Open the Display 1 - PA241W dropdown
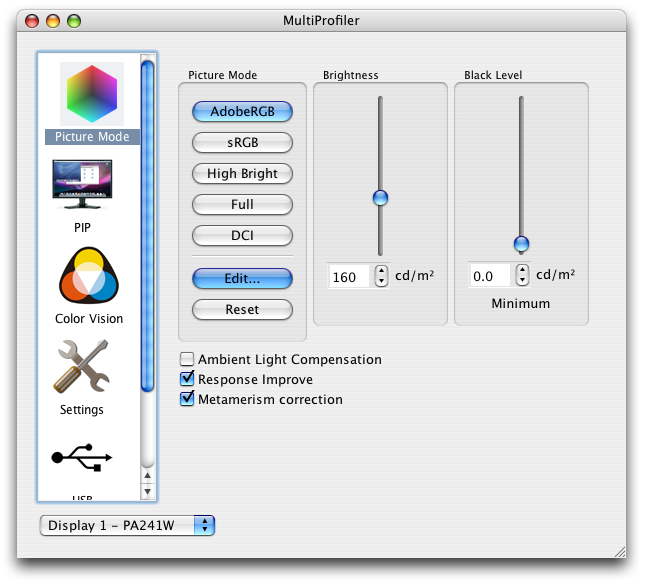This screenshot has width=653, height=584. [127, 526]
